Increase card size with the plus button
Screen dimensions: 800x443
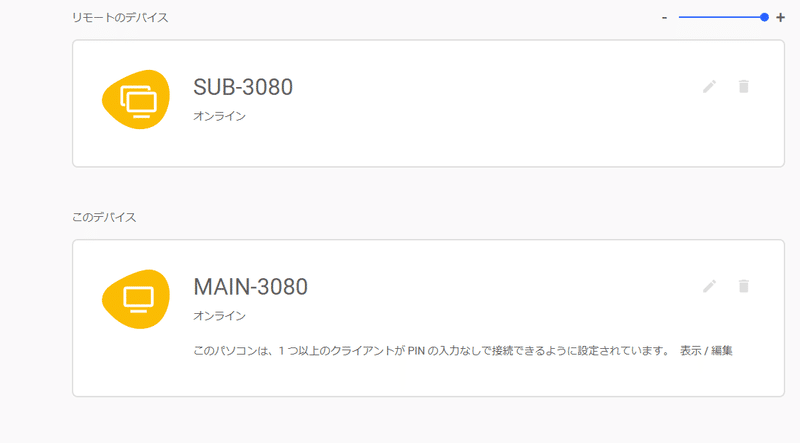tap(781, 17)
